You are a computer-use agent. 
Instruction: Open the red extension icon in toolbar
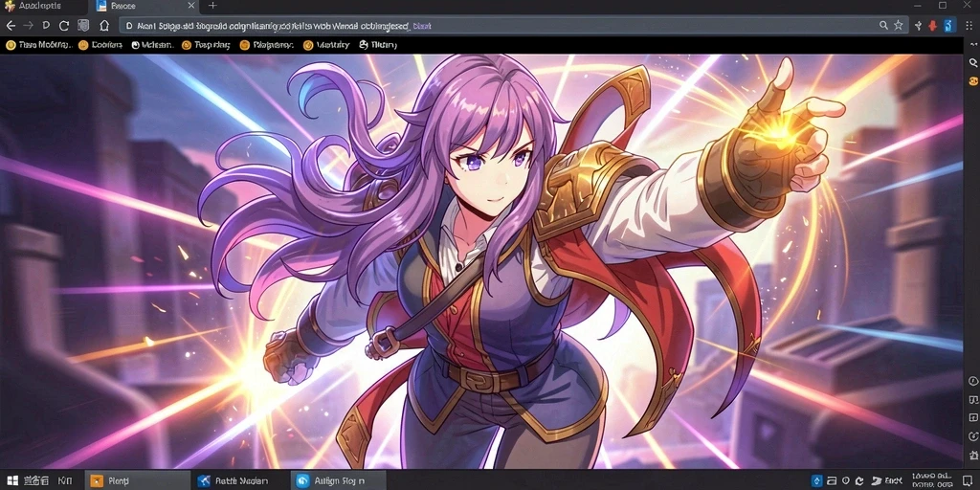(x=932, y=26)
